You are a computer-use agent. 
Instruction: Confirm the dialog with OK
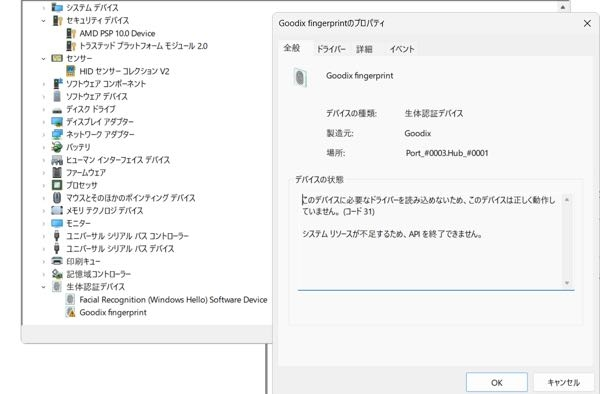click(x=497, y=383)
